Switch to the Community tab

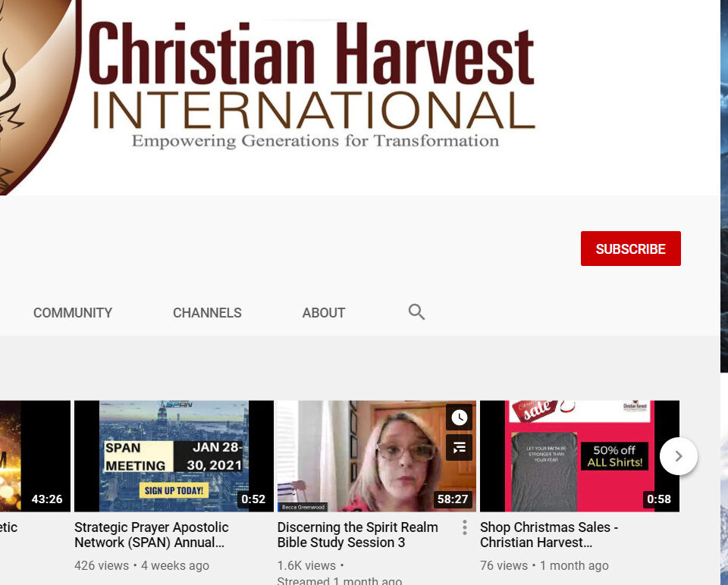click(x=73, y=313)
